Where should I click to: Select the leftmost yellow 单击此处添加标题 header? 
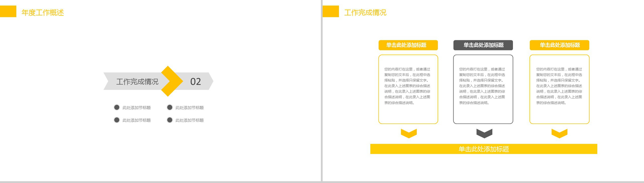click(x=408, y=45)
